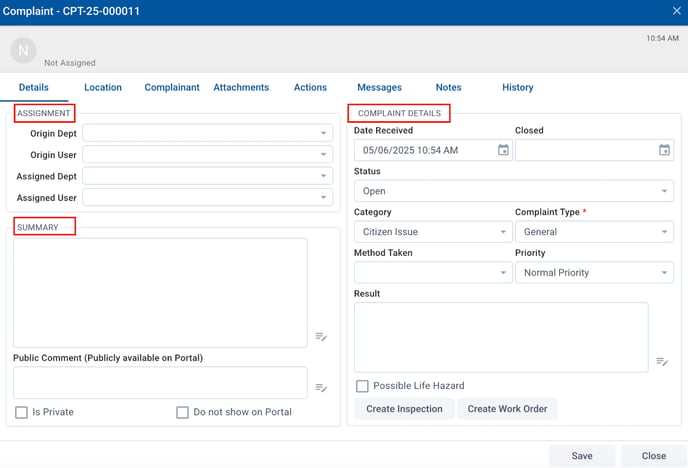This screenshot has width=688, height=468.
Task: Tick the Possible Life Hazard checkbox
Action: [x=363, y=386]
